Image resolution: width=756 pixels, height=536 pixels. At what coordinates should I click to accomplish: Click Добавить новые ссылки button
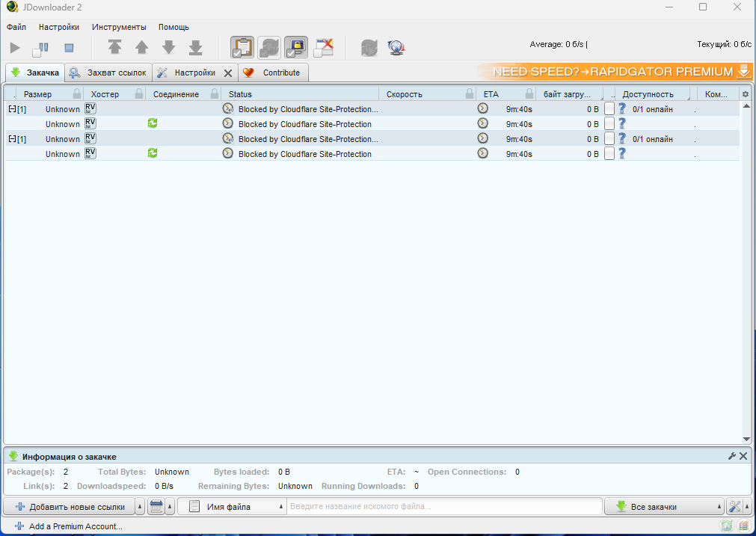[x=70, y=507]
